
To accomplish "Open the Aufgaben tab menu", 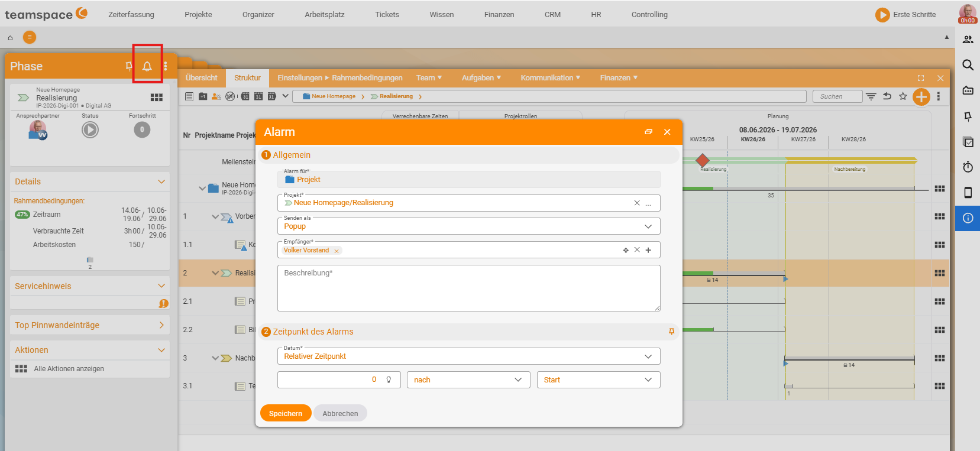I will [481, 78].
